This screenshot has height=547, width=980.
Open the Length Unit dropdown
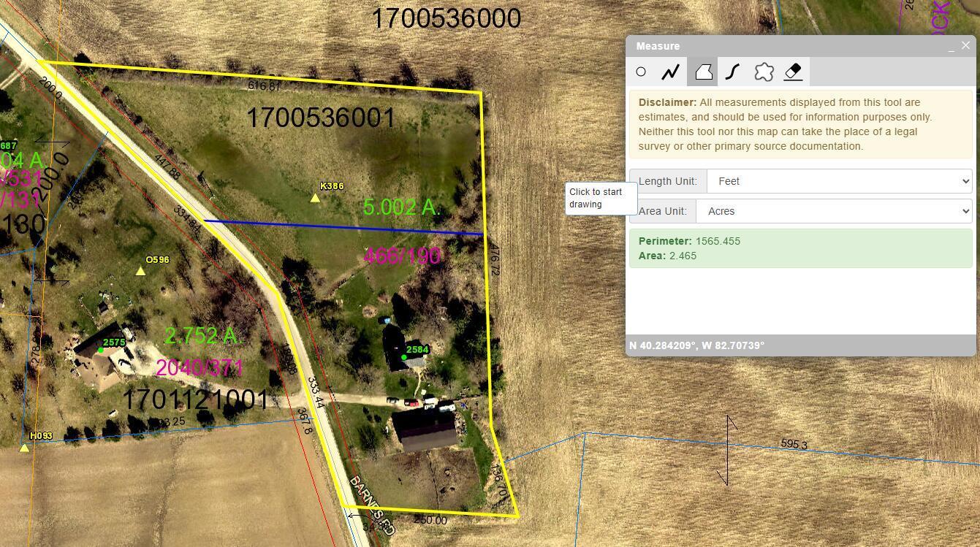point(839,181)
